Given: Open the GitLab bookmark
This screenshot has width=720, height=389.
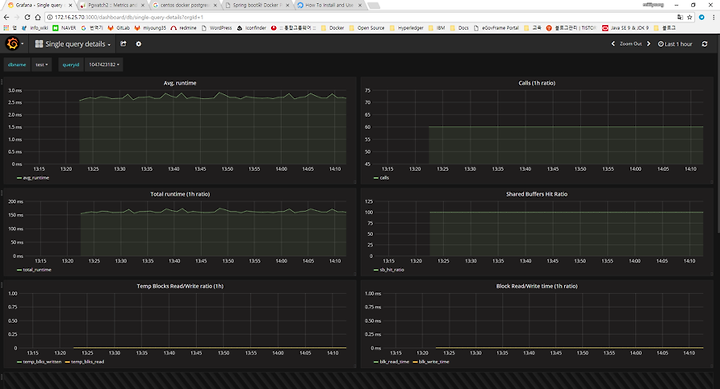Looking at the screenshot, I should [x=118, y=28].
